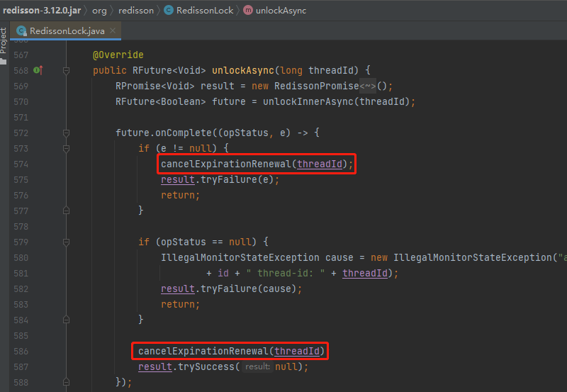Click trySuccess call on line 587
The height and width of the screenshot is (392, 567).
click(x=206, y=366)
